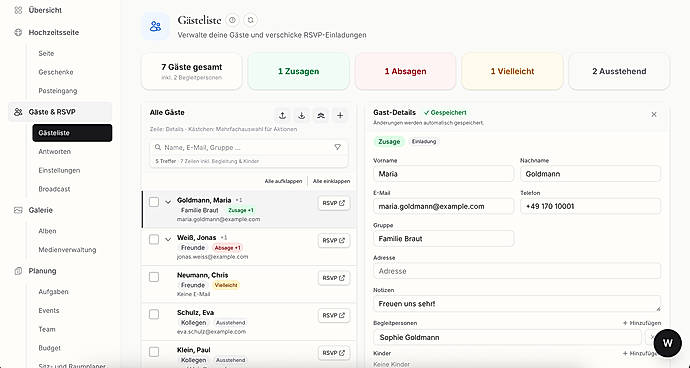Open the Seite sidebar entry

pos(46,53)
